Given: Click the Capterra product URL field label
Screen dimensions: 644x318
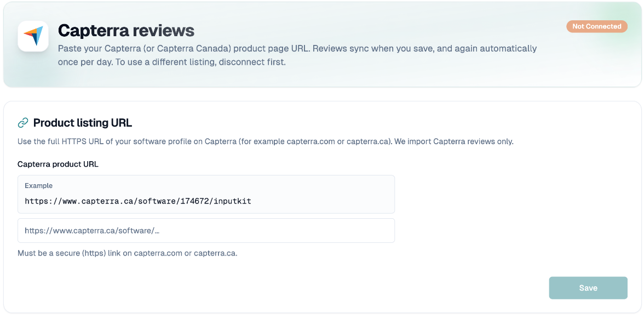Looking at the screenshot, I should pyautogui.click(x=58, y=164).
